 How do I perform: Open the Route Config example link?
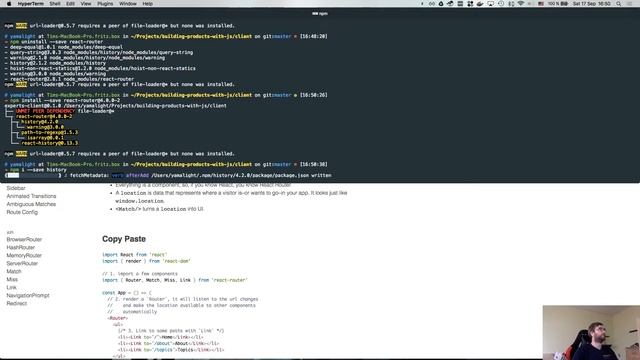[22, 212]
